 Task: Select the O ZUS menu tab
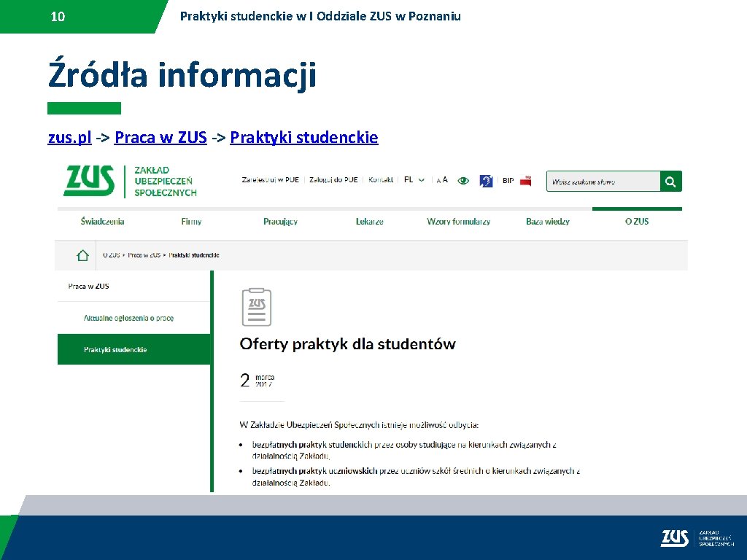click(637, 222)
